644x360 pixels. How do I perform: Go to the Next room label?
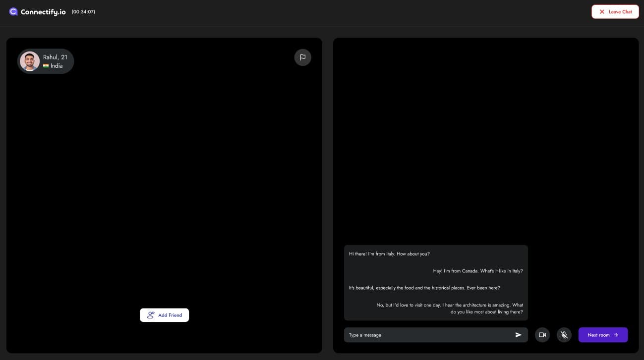(598, 335)
